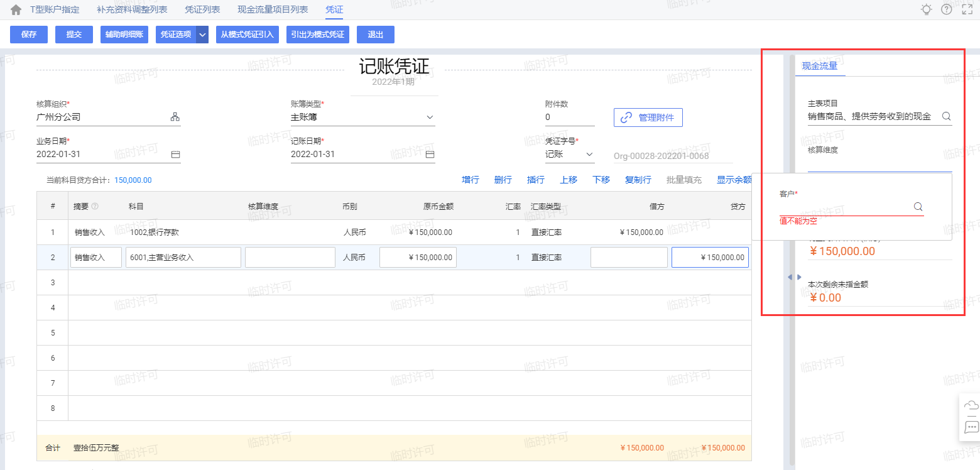Click row 2 科目 field 6001,主营业务收入
The image size is (980, 470).
(x=183, y=258)
